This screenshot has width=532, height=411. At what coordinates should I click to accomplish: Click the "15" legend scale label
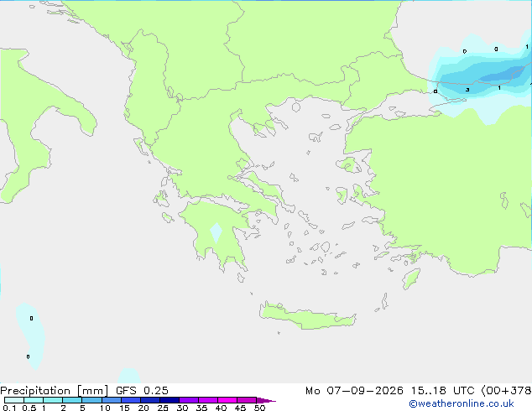pos(124,408)
